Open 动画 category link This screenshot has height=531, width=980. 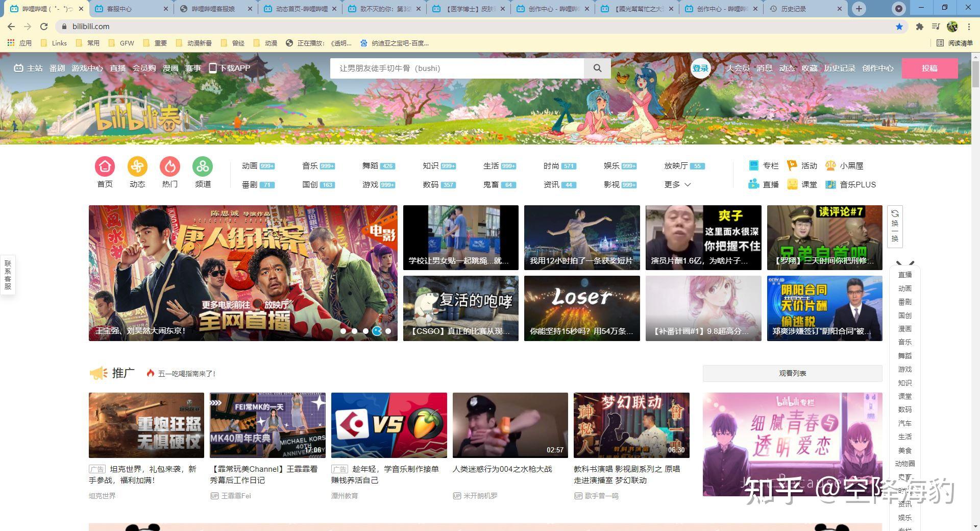[x=249, y=165]
